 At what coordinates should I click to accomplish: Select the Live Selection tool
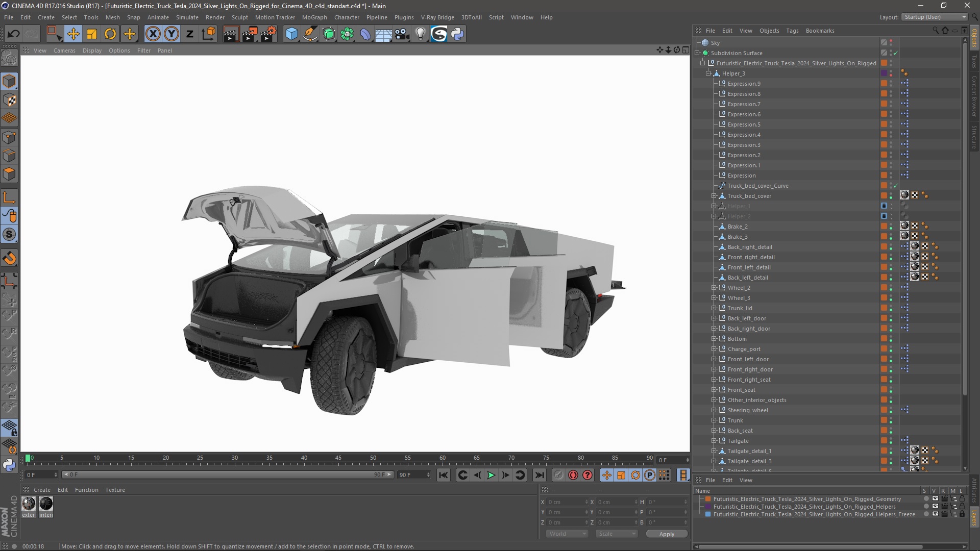(x=54, y=34)
